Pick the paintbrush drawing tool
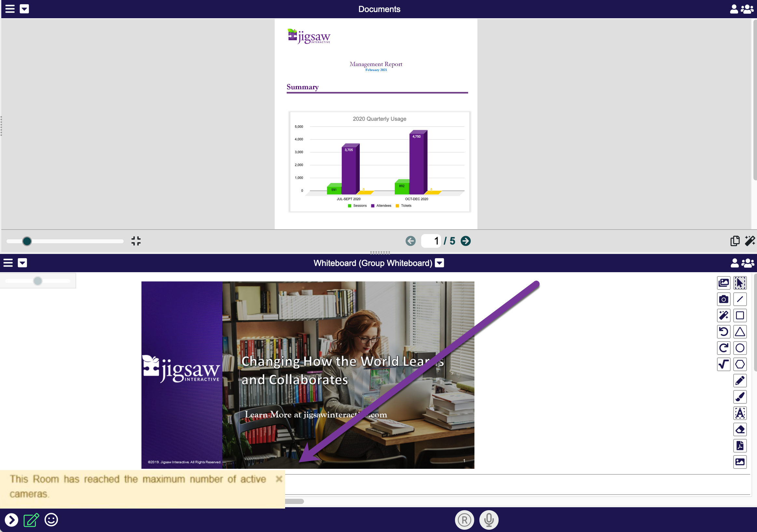 click(x=739, y=397)
